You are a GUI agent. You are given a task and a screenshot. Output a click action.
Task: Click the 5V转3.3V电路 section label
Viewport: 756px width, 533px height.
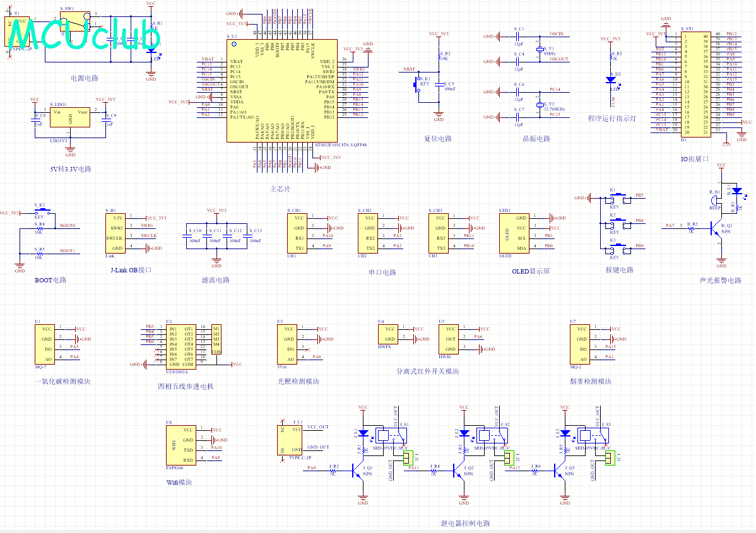[71, 169]
